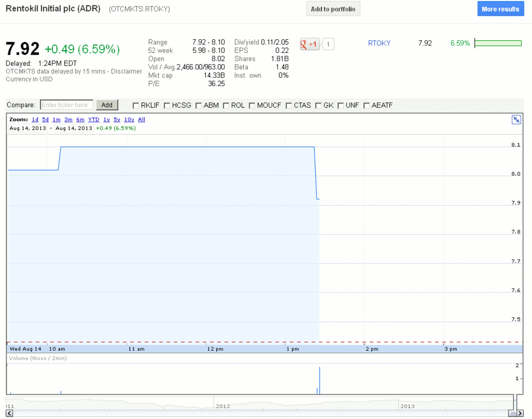This screenshot has width=532, height=419.
Task: Click the Div/yield value 0.11/2.05
Action: click(x=275, y=42)
